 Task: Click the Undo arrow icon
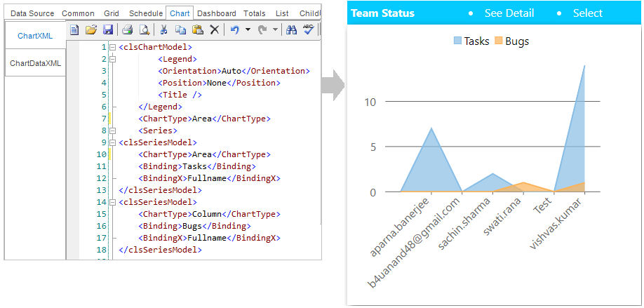(x=234, y=30)
